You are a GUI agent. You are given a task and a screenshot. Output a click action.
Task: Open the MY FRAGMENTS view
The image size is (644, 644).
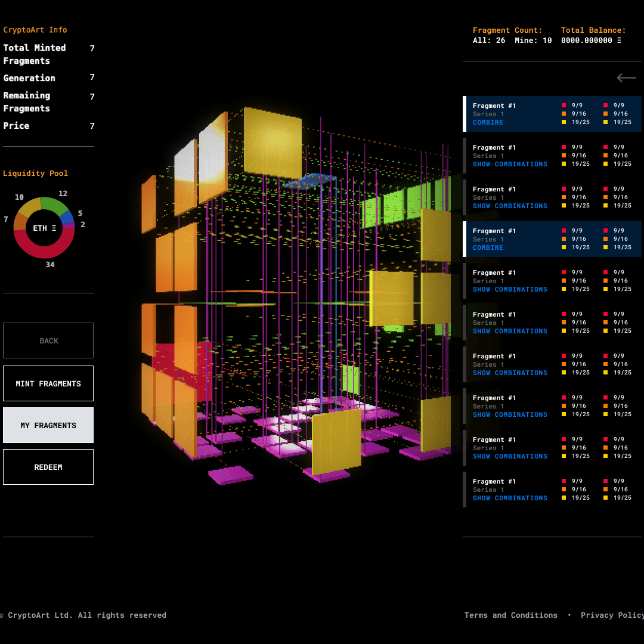coord(48,425)
